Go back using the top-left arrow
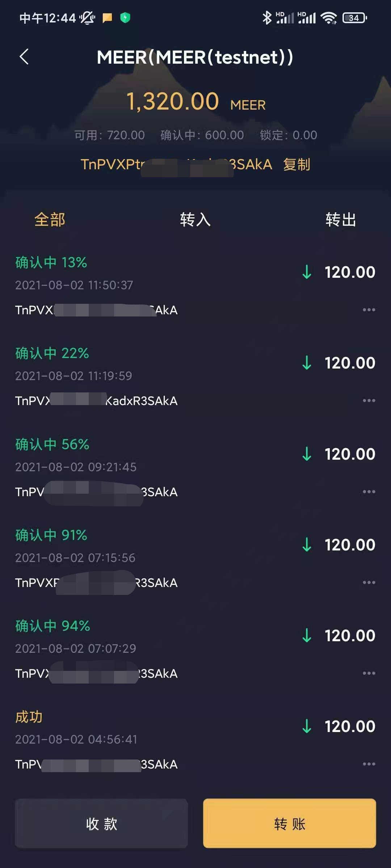This screenshot has height=868, width=391. coord(24,57)
